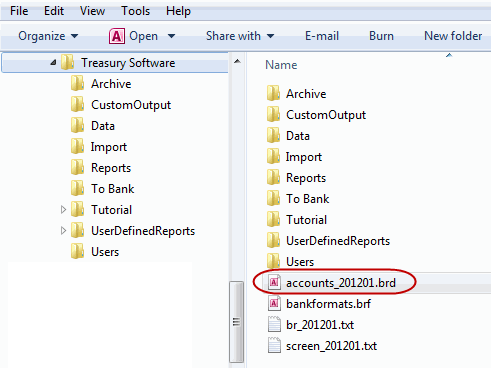Select br_201201.txt file name
This screenshot has width=491, height=368.
click(320, 325)
